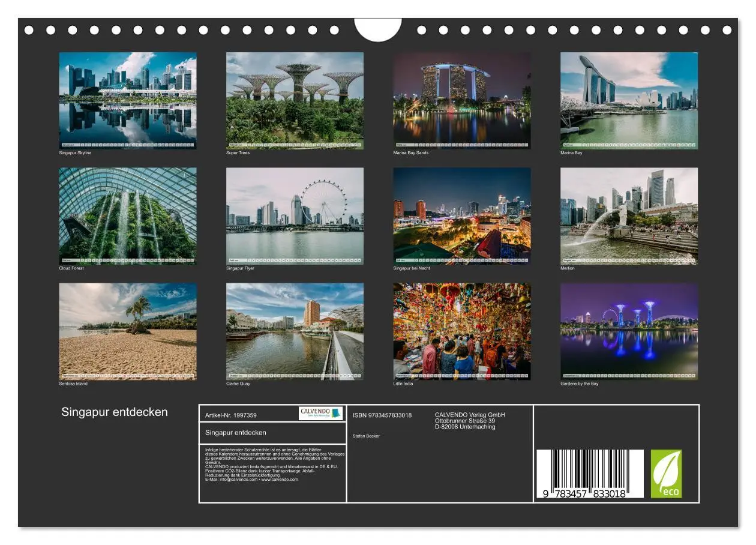Select the Sentosa Island beach photo
Viewport: 756px width, 545px height.
(128, 331)
